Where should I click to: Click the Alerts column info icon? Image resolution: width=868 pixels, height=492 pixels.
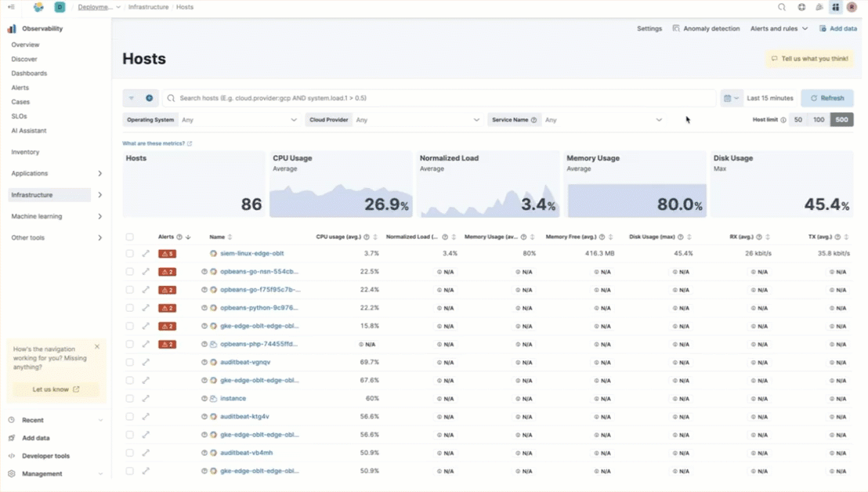pos(179,237)
